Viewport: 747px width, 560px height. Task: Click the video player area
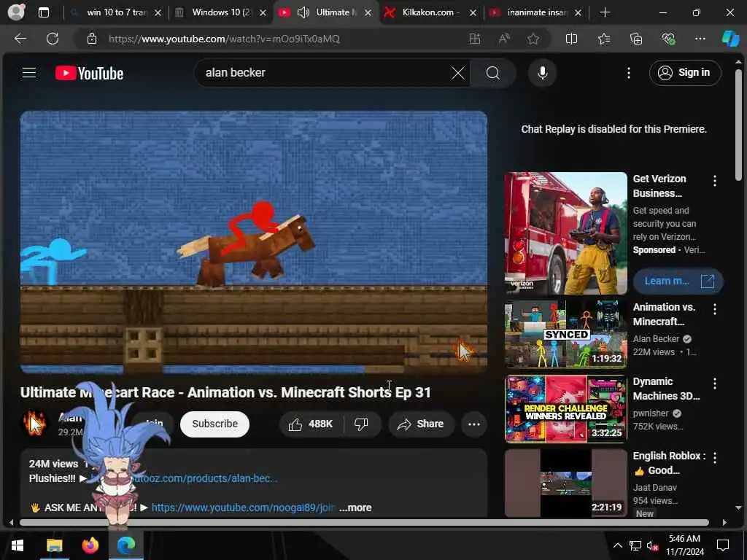tap(253, 241)
